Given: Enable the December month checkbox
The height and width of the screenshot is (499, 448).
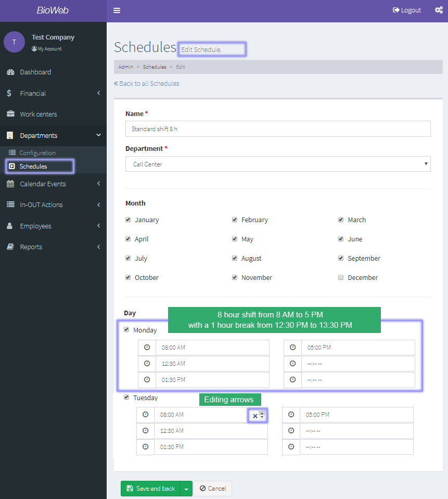Looking at the screenshot, I should click(341, 278).
